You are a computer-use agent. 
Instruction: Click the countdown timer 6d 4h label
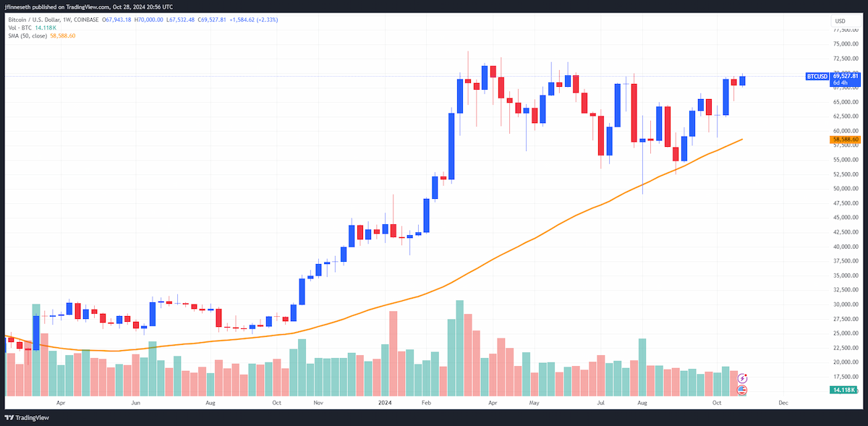coord(841,82)
